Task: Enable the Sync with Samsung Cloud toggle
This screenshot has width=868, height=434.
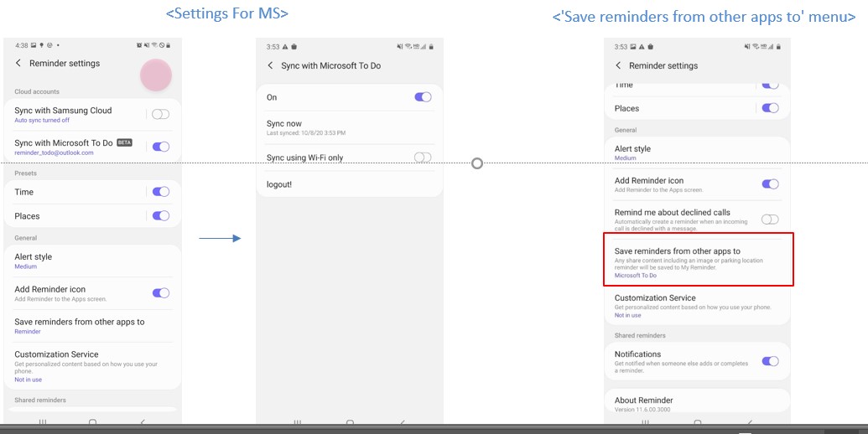Action: (160, 114)
